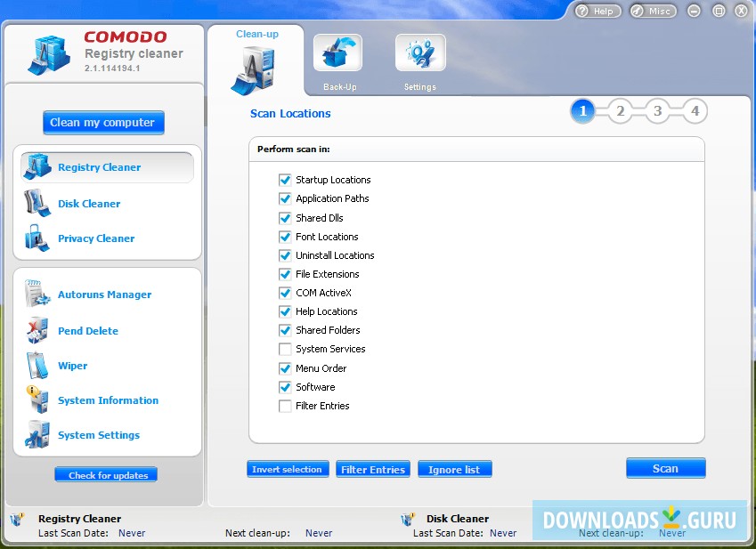The width and height of the screenshot is (756, 549).
Task: Start the Scan button
Action: [666, 468]
